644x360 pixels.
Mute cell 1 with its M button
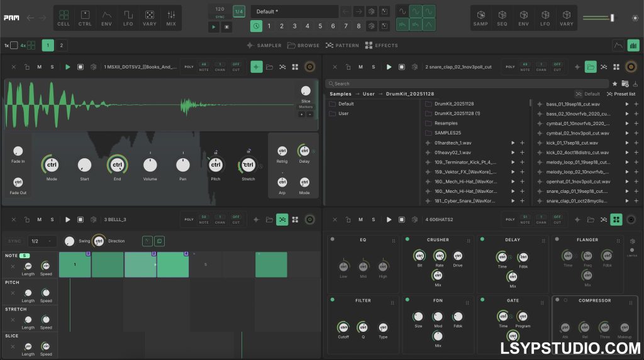[x=40, y=67]
